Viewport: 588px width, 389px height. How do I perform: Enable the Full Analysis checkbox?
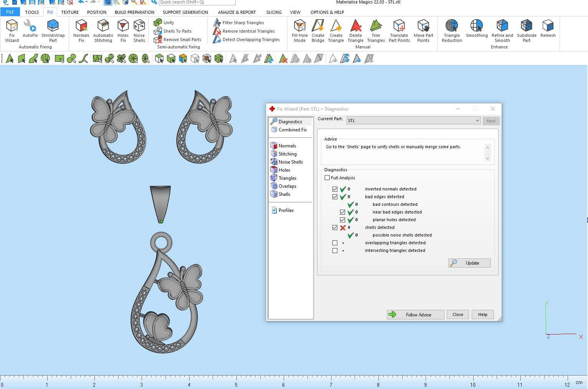point(327,178)
